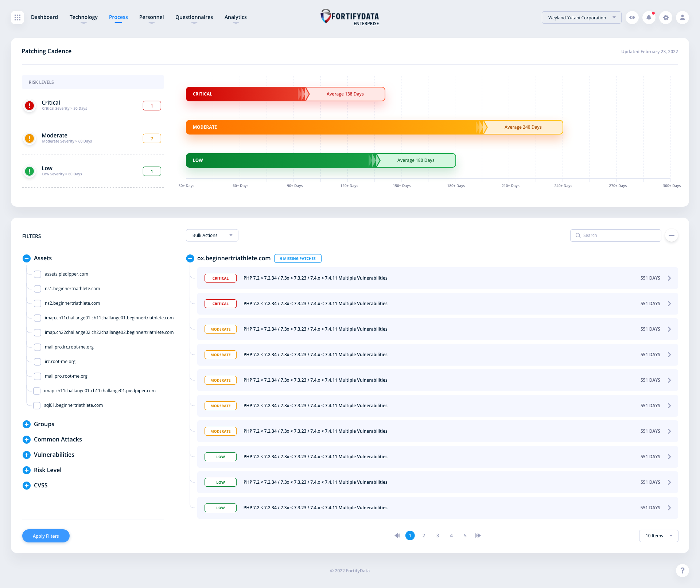Open the Bulk Actions dropdown
The height and width of the screenshot is (588, 700).
point(212,235)
